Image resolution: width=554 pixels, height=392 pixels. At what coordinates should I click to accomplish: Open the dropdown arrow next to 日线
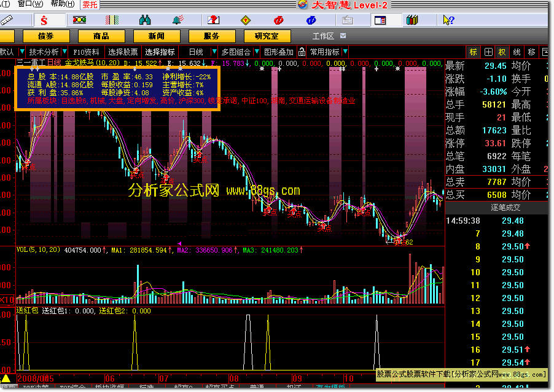(214, 52)
